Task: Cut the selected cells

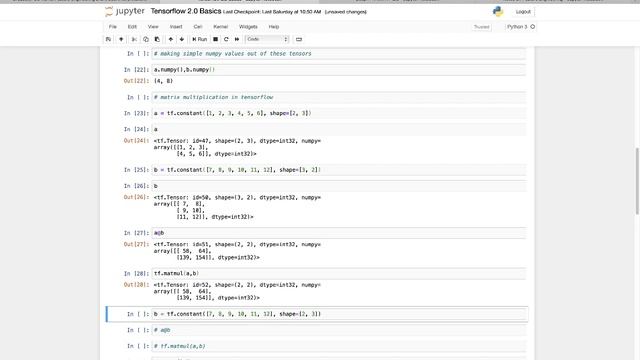Action: coord(134,39)
